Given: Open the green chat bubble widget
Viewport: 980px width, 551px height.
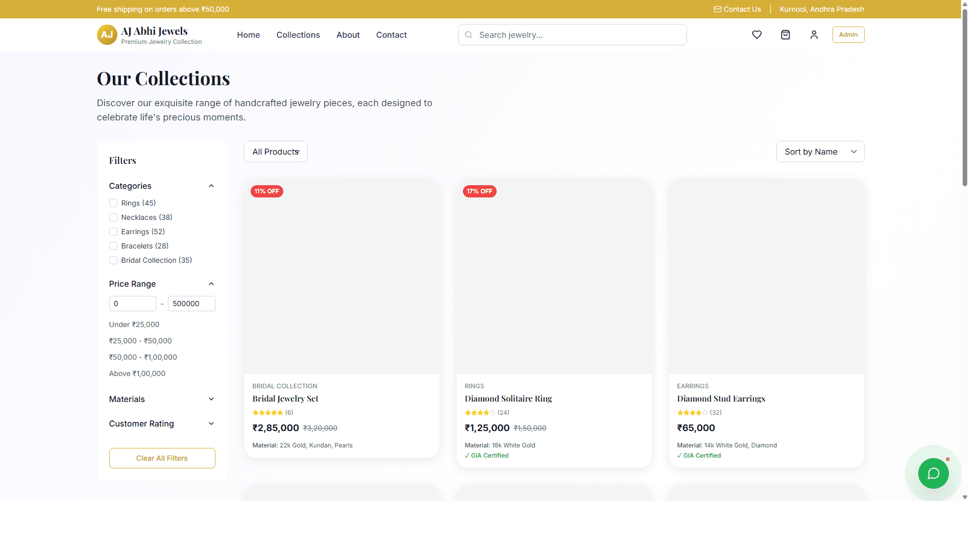Looking at the screenshot, I should pyautogui.click(x=933, y=473).
